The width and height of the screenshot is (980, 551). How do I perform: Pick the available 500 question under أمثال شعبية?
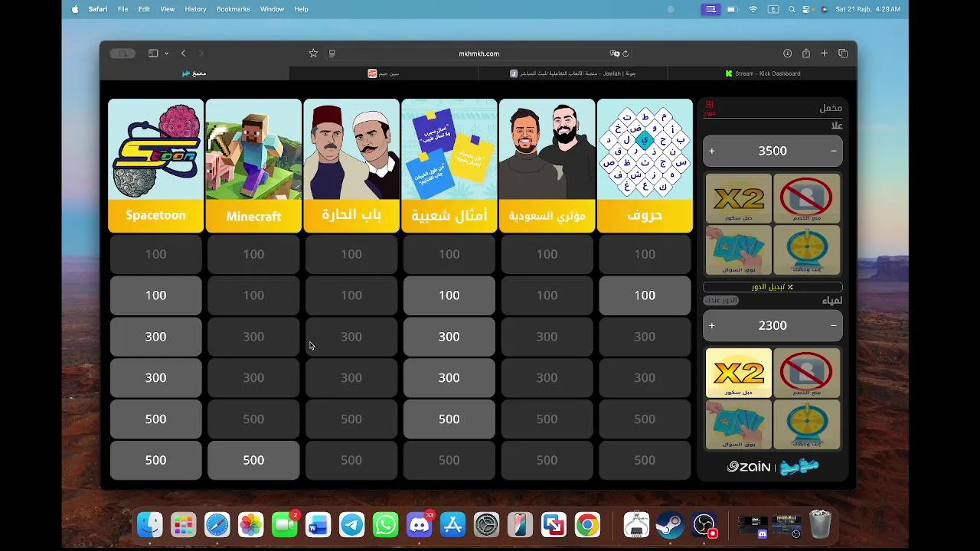449,419
